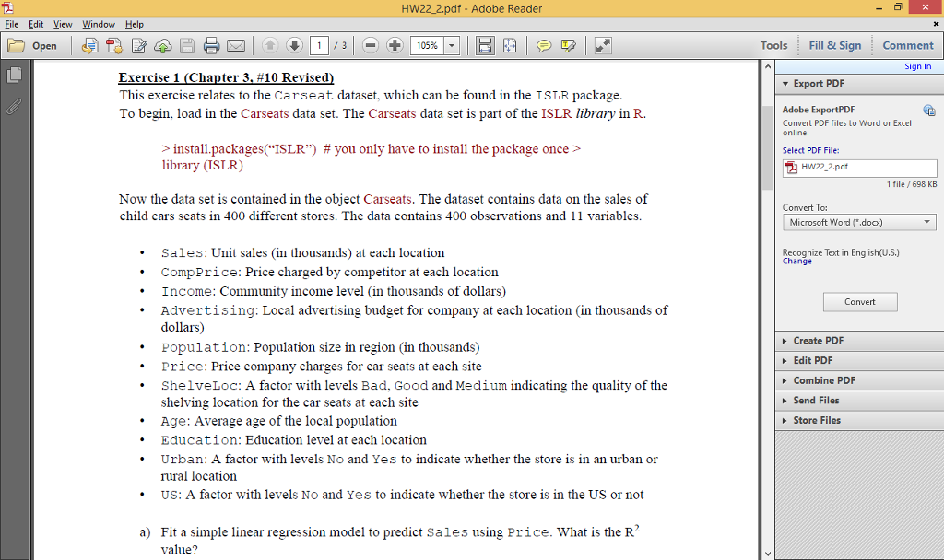Toggle continuous scrolling page view
Screen dimensions: 944x560
485,45
